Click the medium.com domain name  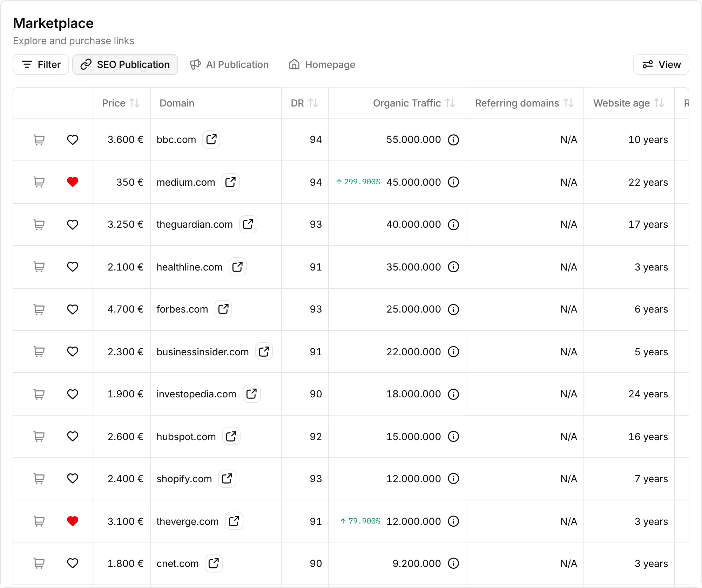click(185, 182)
